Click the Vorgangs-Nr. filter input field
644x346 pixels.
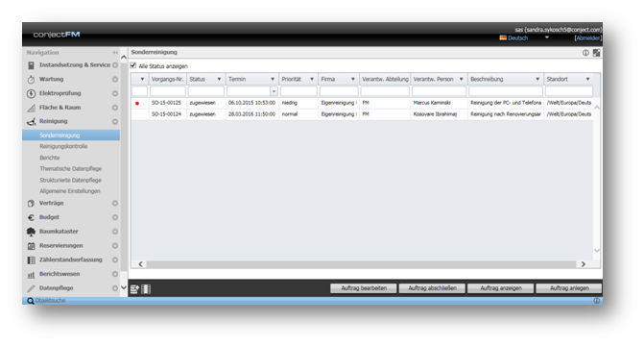168,91
